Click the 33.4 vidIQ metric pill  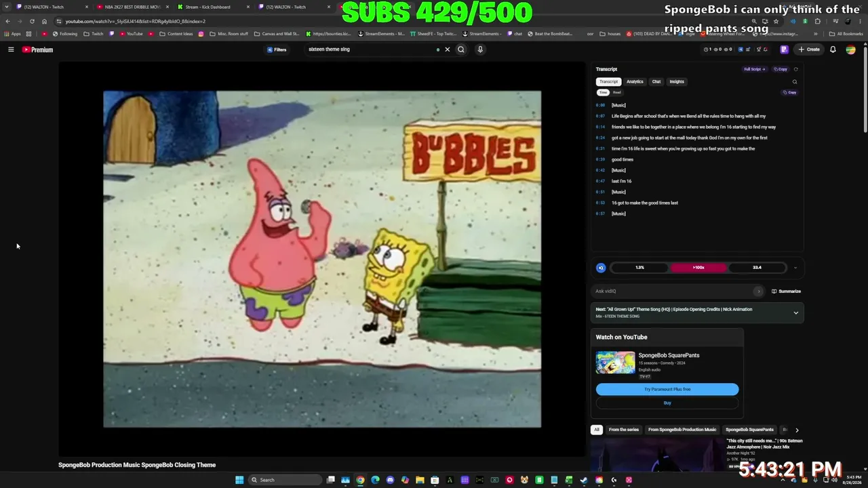[x=757, y=268]
